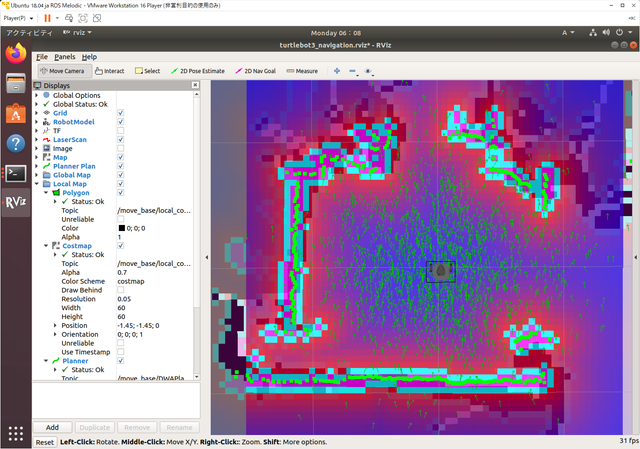Pick the Measure tool
Screen dimensions: 640x449
[x=302, y=71]
